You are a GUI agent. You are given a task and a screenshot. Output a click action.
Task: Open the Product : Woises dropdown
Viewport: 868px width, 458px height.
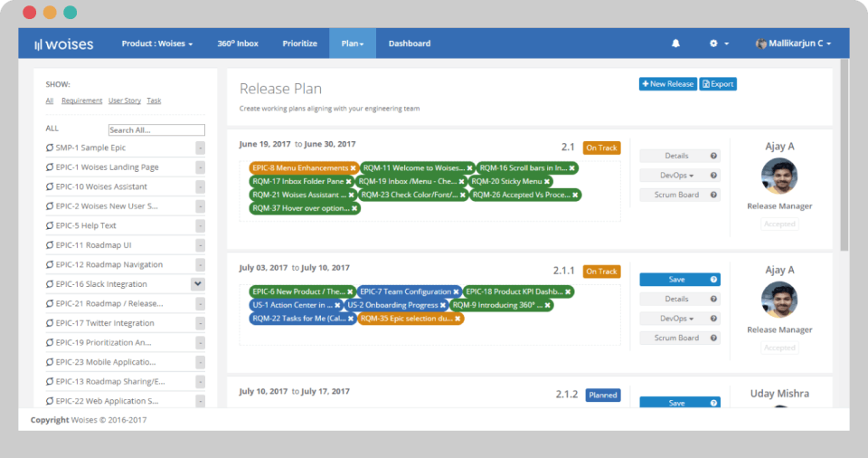coord(157,43)
